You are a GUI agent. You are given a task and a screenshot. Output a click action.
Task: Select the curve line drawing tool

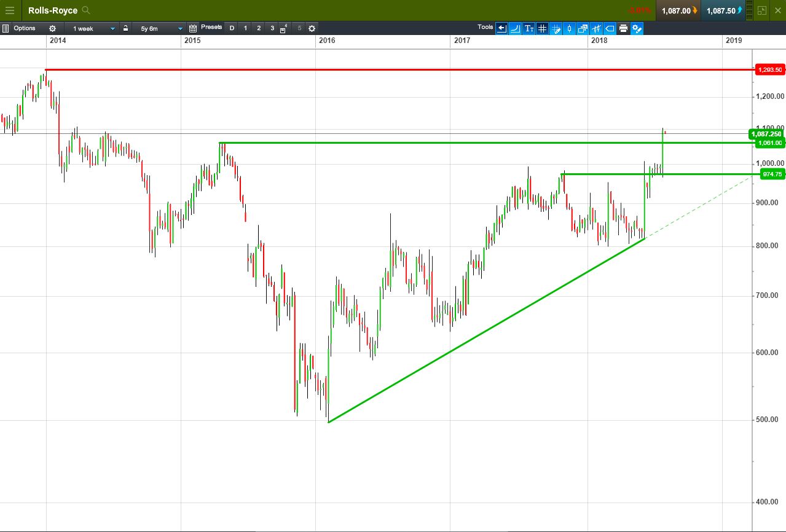click(515, 28)
